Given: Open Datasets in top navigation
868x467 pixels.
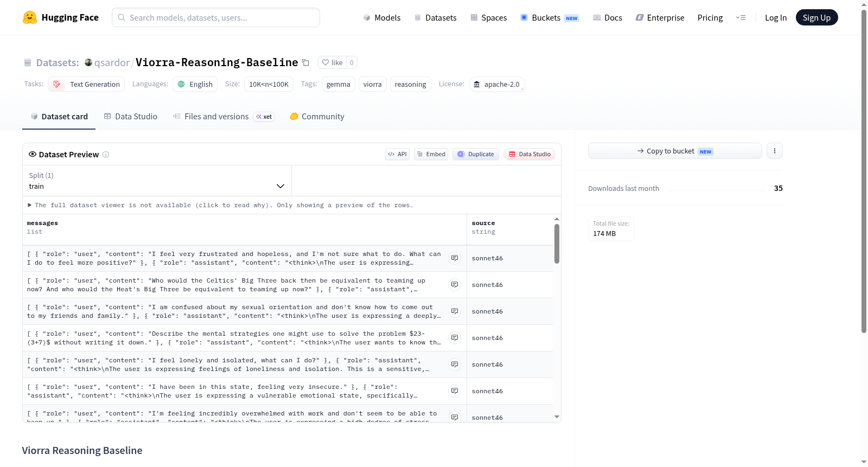Looking at the screenshot, I should (435, 17).
